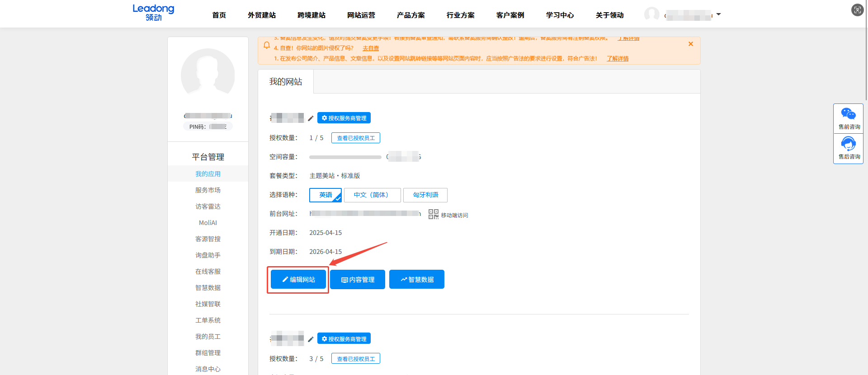The height and width of the screenshot is (375, 868).
Task: Select 客源智搜 in sidebar
Action: click(208, 239)
